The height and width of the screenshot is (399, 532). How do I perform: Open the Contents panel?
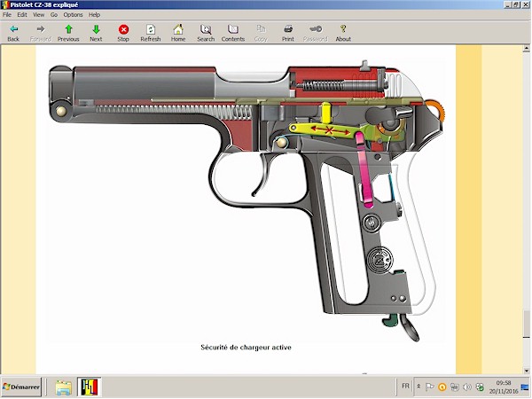(x=233, y=34)
